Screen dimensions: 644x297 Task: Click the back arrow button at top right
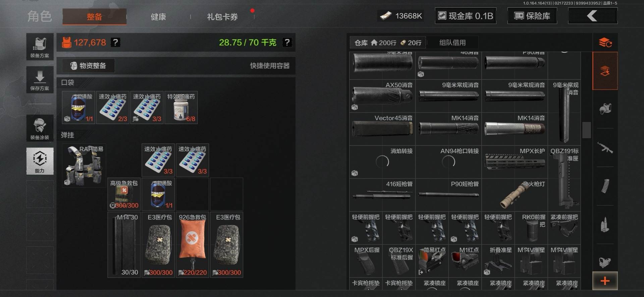(x=593, y=16)
